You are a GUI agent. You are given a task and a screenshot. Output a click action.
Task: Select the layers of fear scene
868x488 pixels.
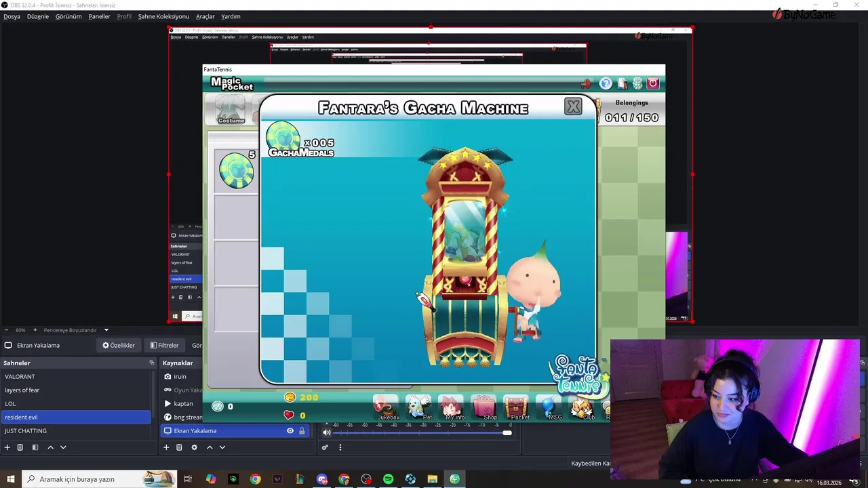[76, 390]
